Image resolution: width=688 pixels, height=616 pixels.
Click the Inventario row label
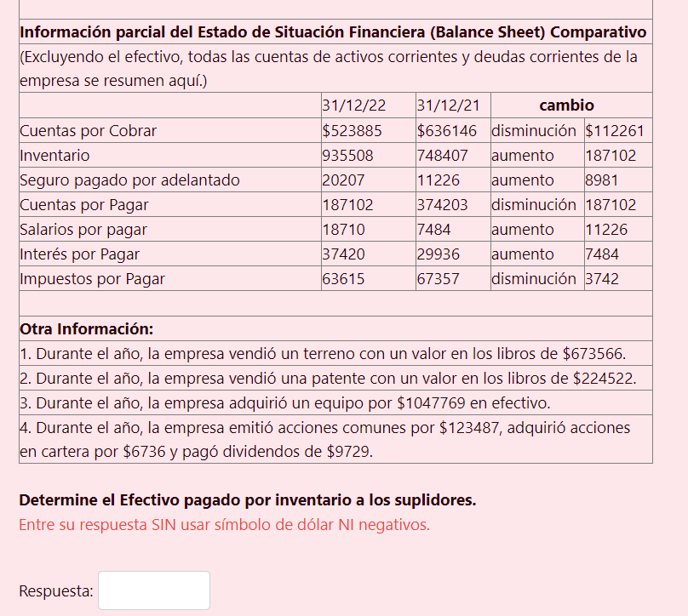[51, 155]
